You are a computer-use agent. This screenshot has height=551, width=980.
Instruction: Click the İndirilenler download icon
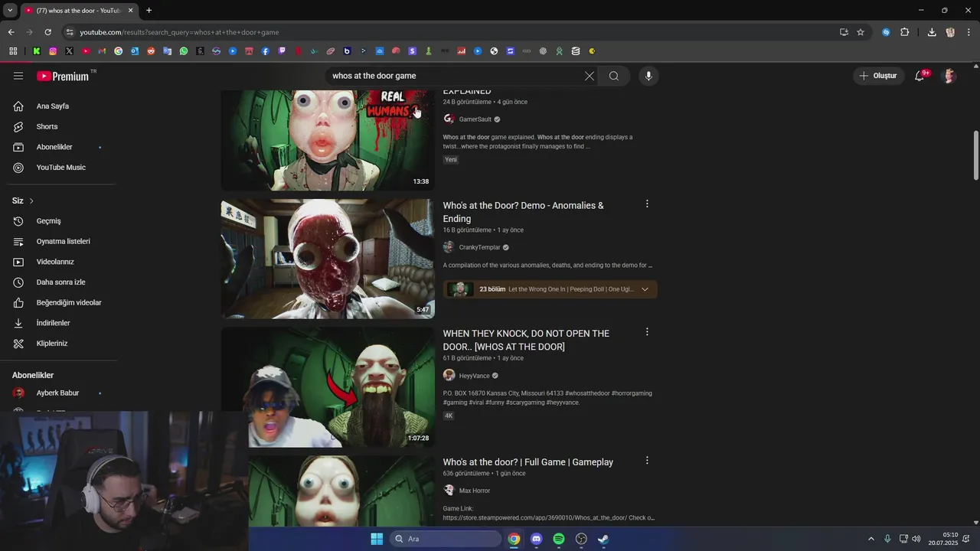(18, 323)
